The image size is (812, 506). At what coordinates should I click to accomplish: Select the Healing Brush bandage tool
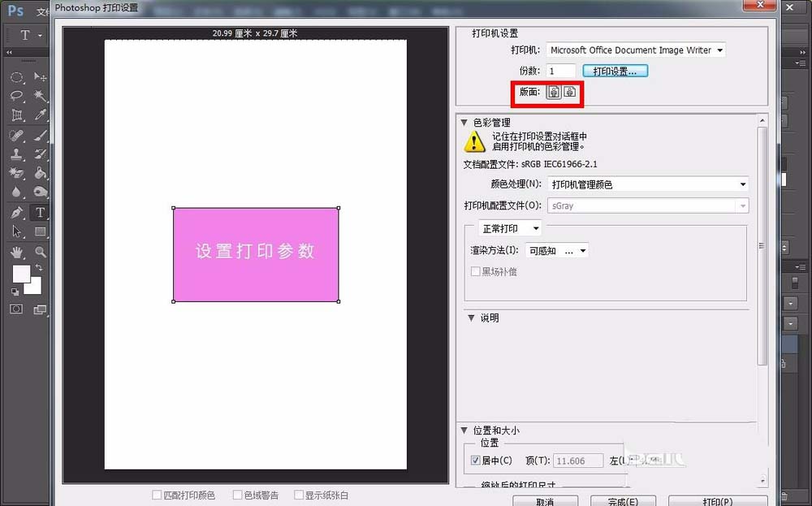click(16, 136)
